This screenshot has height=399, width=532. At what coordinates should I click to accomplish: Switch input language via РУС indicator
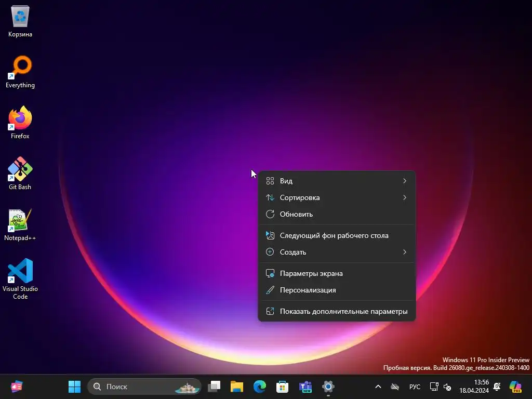point(415,387)
